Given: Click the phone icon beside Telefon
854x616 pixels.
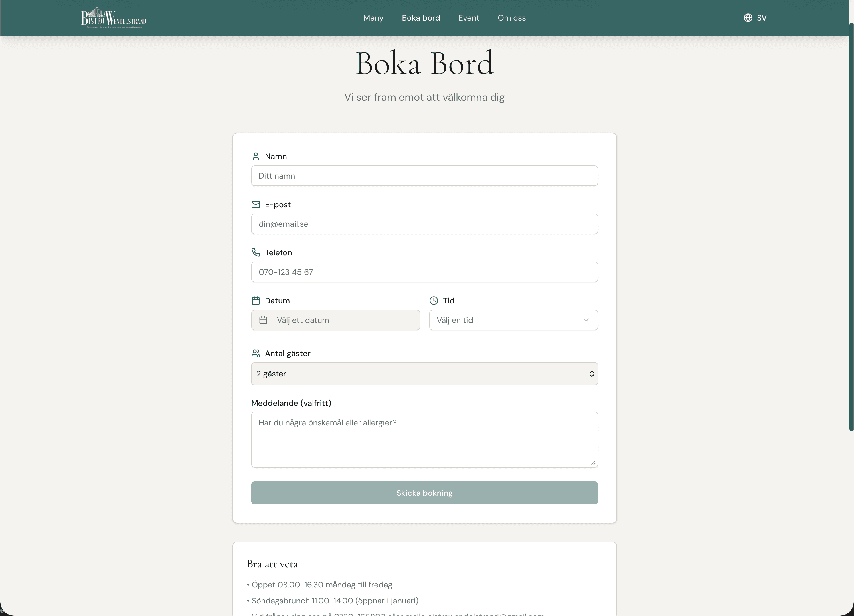Looking at the screenshot, I should [256, 252].
